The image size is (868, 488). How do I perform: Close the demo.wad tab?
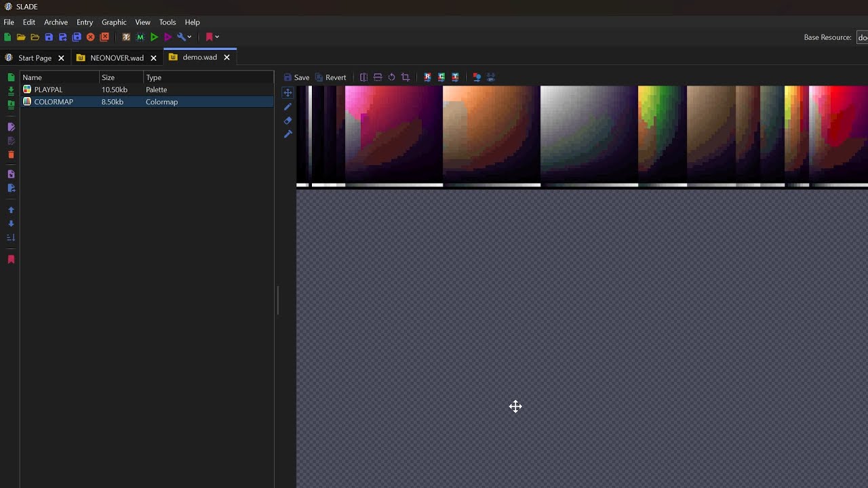pos(227,58)
